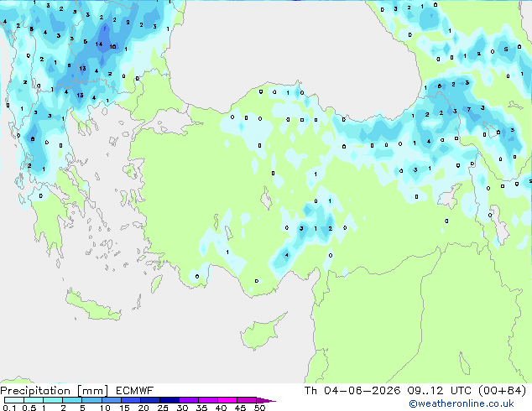This screenshot has height=411, width=532.
Task: Select the 5–10 mm legend swatch
Action: pos(91,400)
